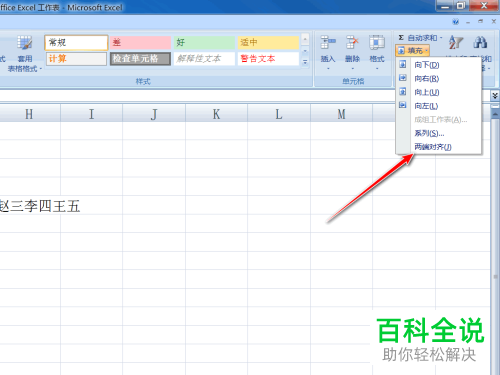Collapse the 填充 (Fill) dropdown button
This screenshot has width=500, height=375.
pyautogui.click(x=413, y=51)
